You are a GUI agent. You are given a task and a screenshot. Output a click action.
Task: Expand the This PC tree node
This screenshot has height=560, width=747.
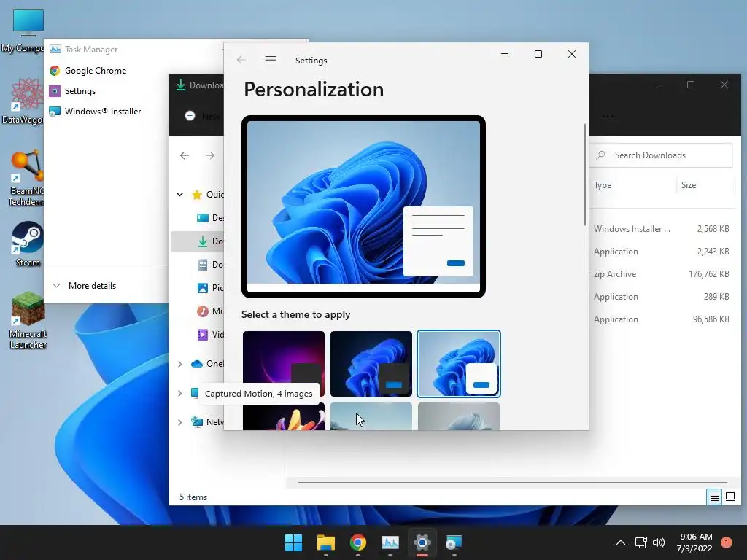tap(180, 393)
